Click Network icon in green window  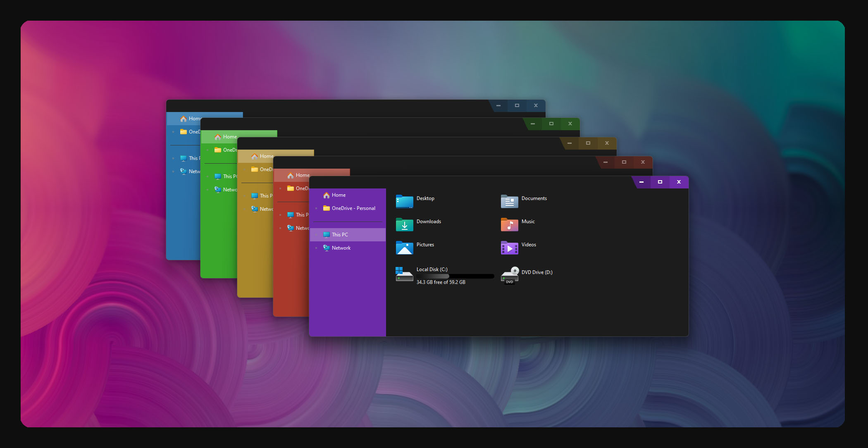click(218, 190)
